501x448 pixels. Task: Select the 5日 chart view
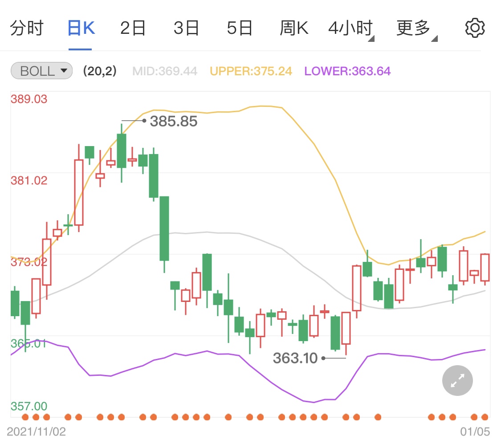[x=239, y=27]
